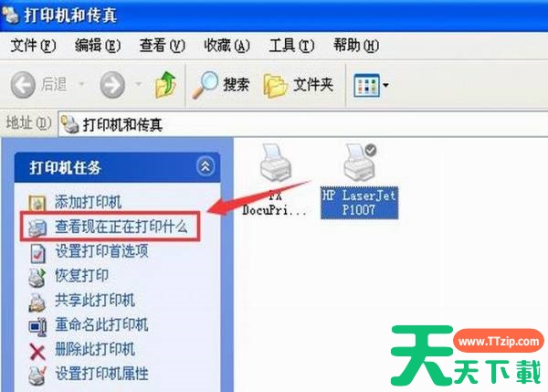Click 查看现在正在打印什么 link
The height and width of the screenshot is (392, 548).
[x=121, y=227]
